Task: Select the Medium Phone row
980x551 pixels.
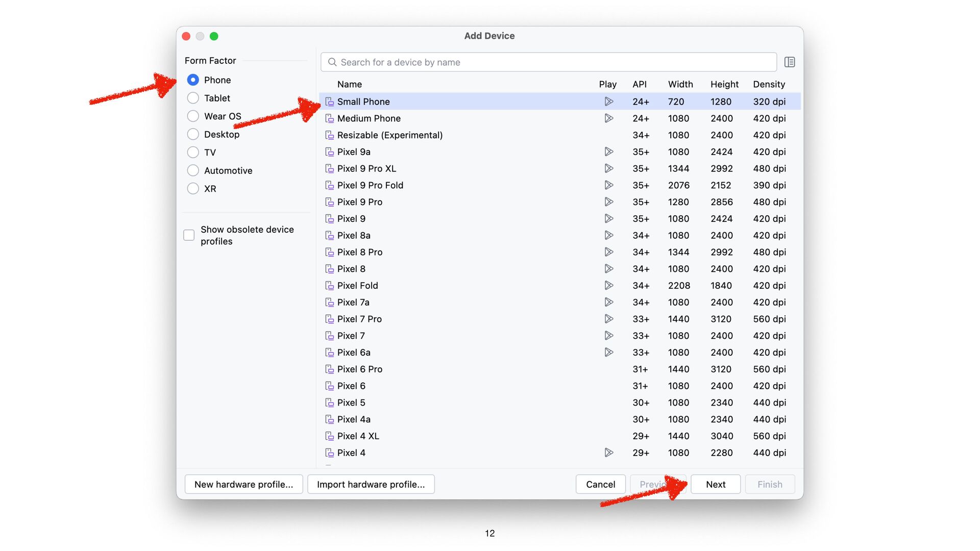Action: [560, 118]
